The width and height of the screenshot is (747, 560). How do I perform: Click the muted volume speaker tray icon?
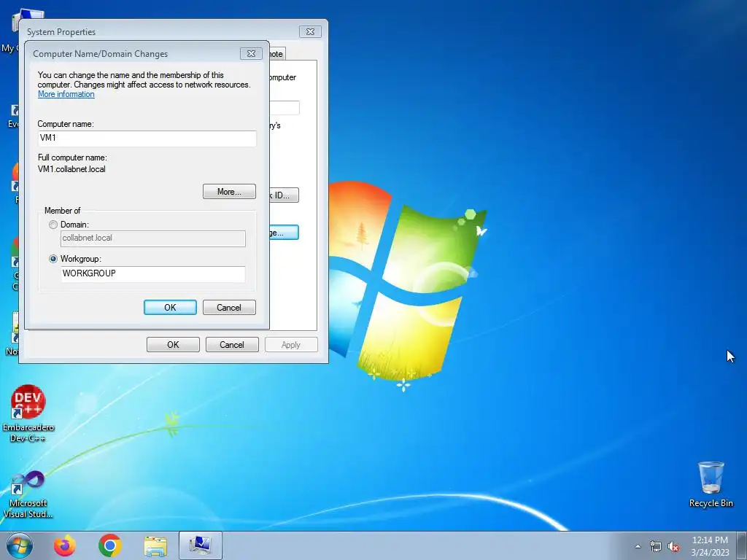point(673,546)
